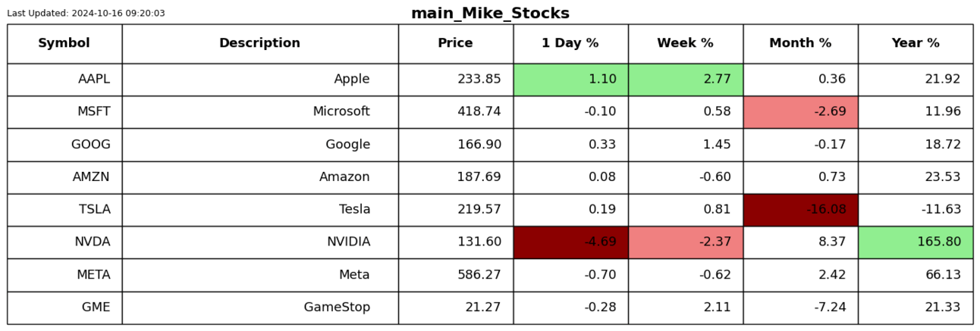Select the GameStop description cell
The image size is (980, 331).
coord(260,308)
